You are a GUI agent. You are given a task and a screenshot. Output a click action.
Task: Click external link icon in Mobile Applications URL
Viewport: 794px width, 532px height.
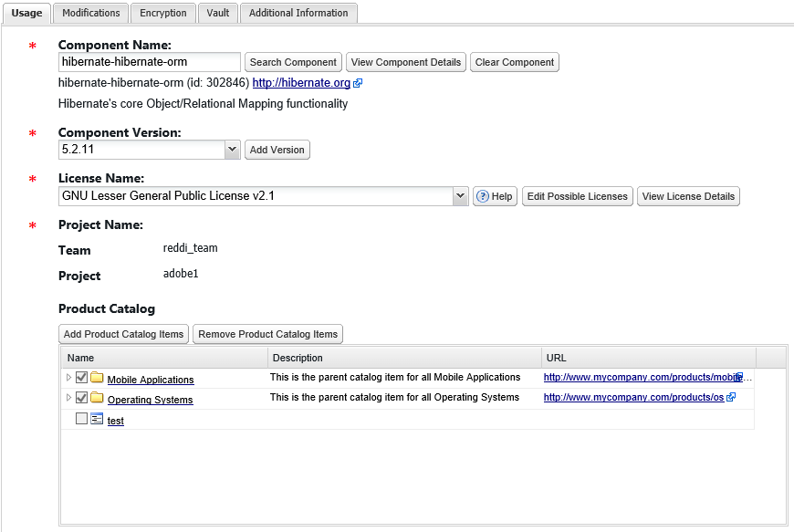(738, 377)
